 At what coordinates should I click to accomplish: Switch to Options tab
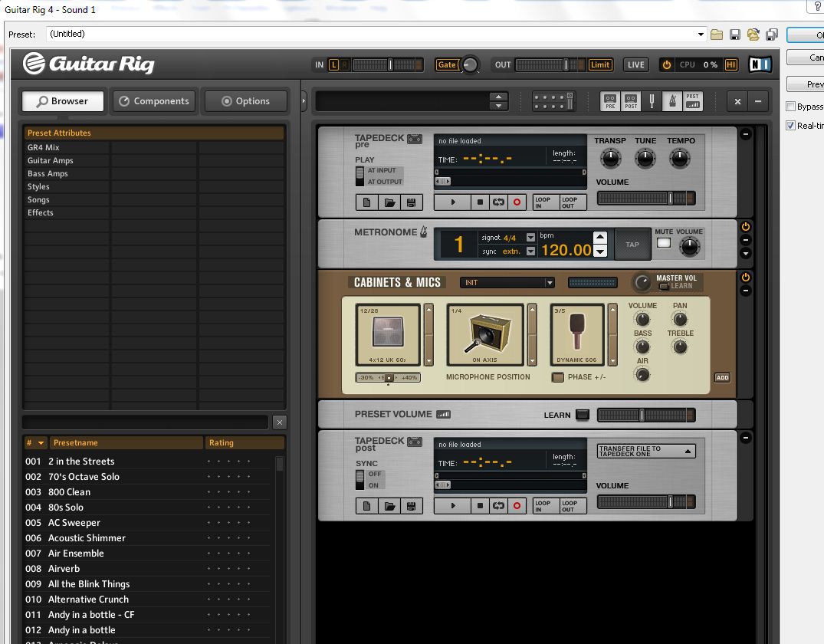tap(246, 101)
